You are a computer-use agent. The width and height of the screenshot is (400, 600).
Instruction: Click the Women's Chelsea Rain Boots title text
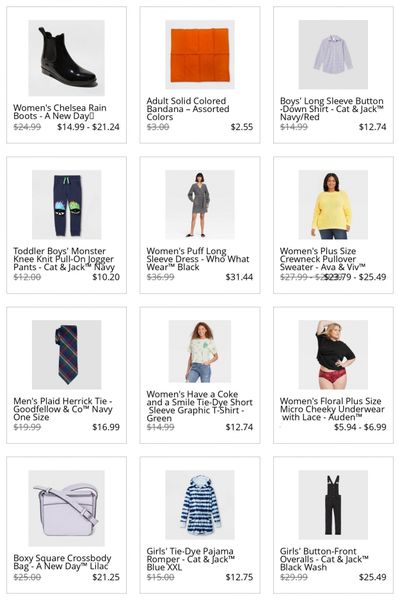point(60,112)
